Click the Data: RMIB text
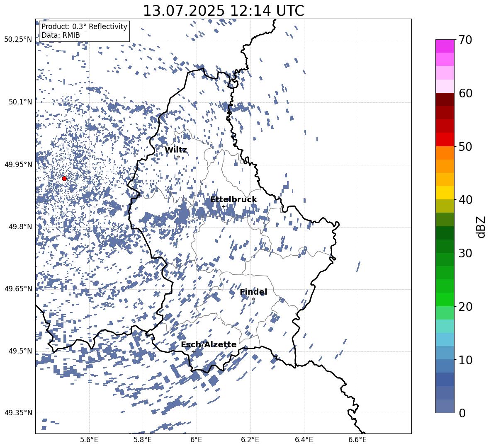 click(61, 35)
